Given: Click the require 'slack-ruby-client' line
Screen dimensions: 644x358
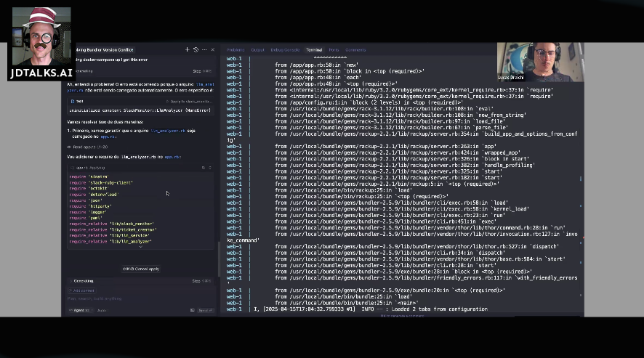Looking at the screenshot, I should coord(101,183).
